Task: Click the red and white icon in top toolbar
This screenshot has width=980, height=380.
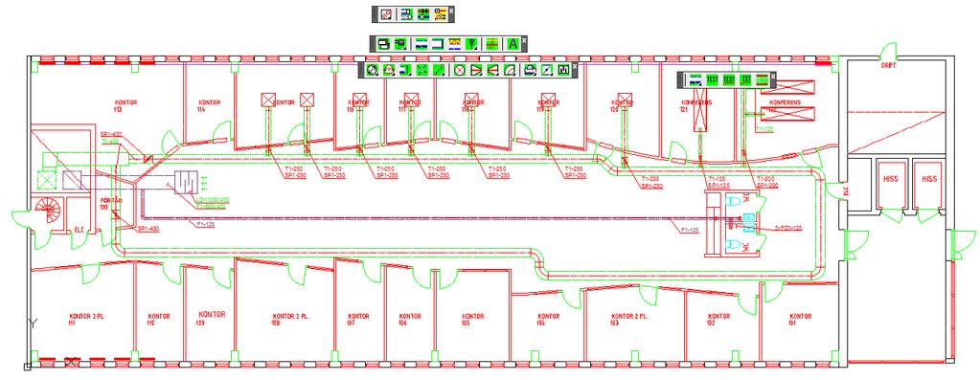Action: pos(386,14)
